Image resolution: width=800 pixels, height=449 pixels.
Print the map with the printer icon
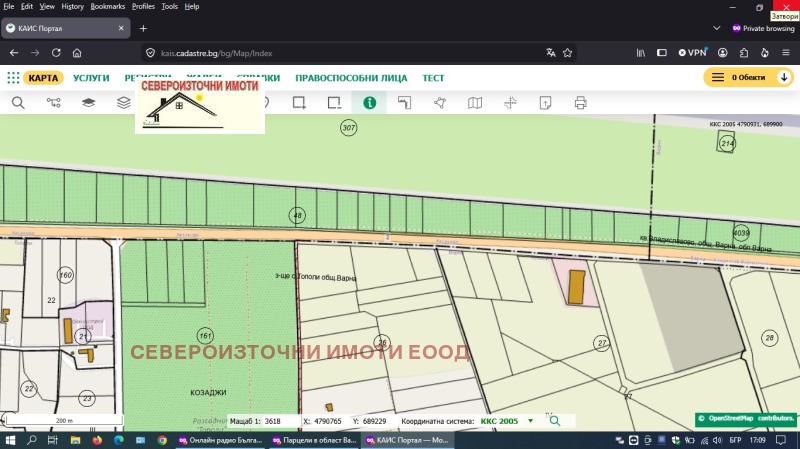click(x=580, y=103)
